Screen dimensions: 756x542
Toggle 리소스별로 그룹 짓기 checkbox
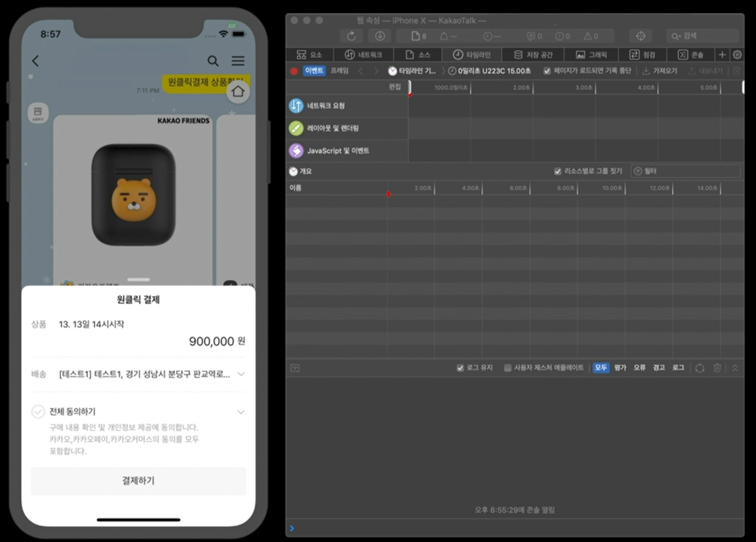coord(558,171)
